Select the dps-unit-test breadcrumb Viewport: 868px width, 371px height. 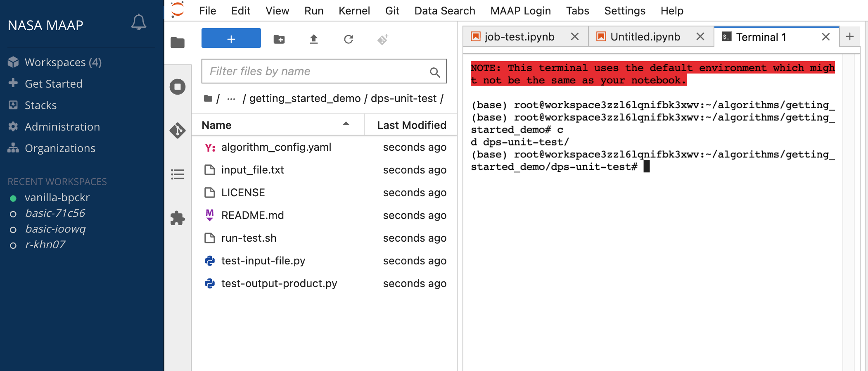[403, 98]
